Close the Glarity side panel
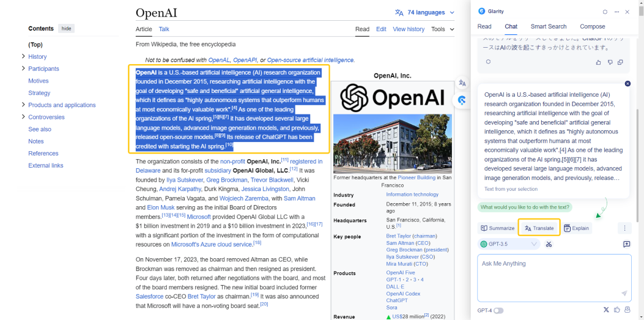The image size is (644, 320). (x=627, y=12)
